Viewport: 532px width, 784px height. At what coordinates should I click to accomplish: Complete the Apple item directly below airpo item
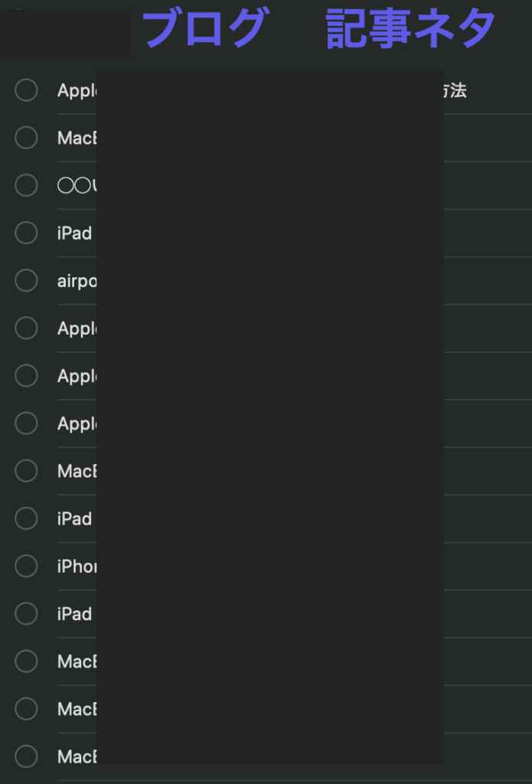coord(27,328)
